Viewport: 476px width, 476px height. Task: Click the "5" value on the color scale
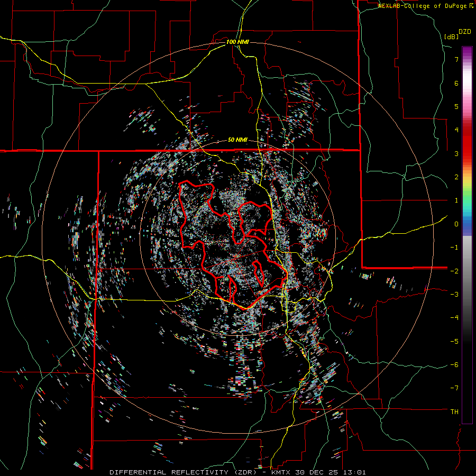pos(456,106)
